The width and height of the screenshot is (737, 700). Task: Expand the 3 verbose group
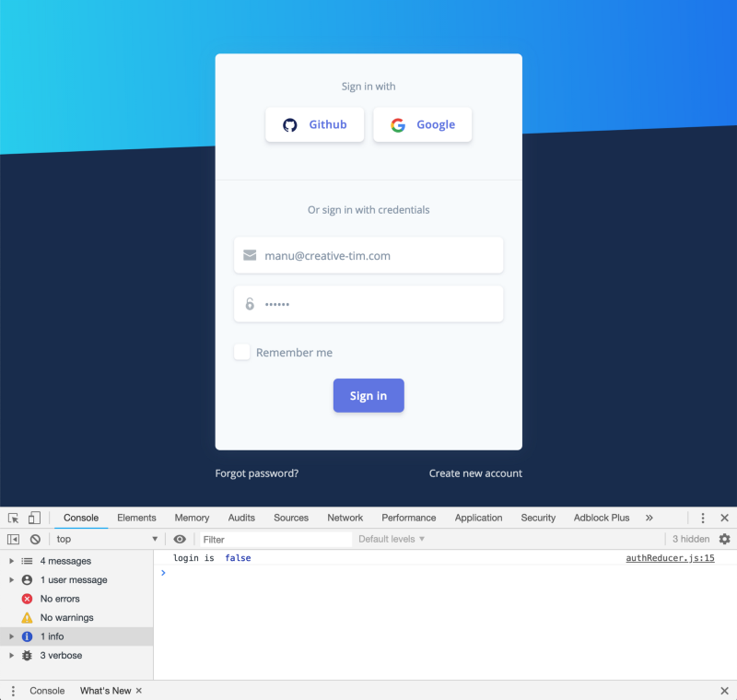pyautogui.click(x=11, y=656)
